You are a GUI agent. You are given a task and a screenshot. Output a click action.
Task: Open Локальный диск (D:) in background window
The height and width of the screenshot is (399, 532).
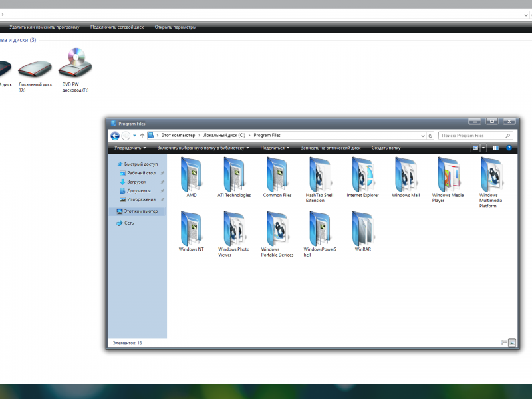click(x=35, y=76)
